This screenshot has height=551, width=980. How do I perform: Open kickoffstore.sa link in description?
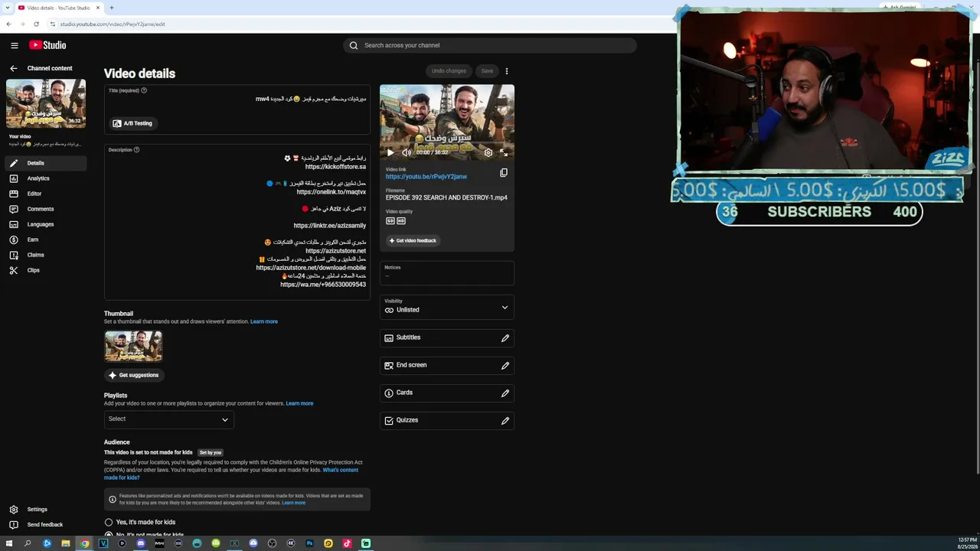335,167
